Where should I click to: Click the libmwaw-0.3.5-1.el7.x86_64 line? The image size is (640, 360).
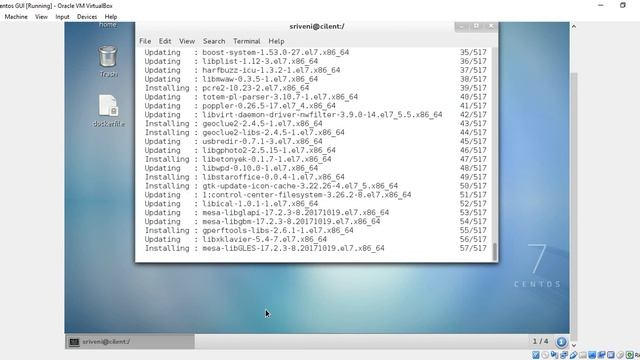click(316, 79)
